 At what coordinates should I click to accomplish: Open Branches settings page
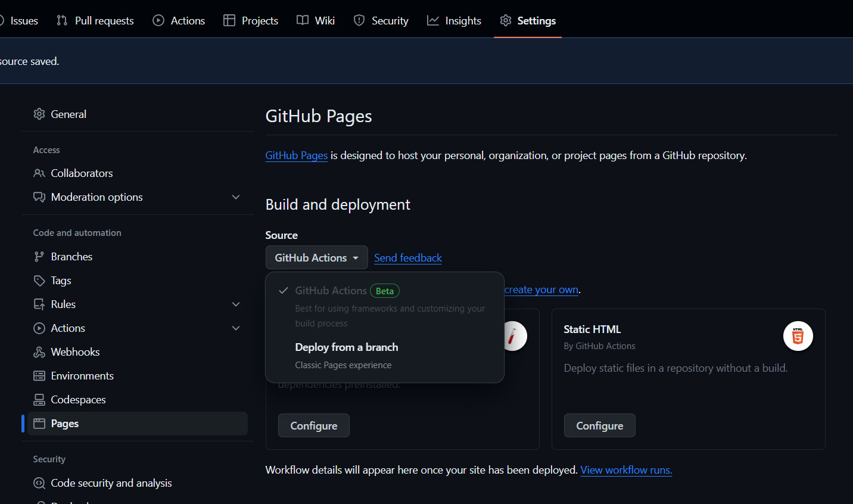[138, 257]
